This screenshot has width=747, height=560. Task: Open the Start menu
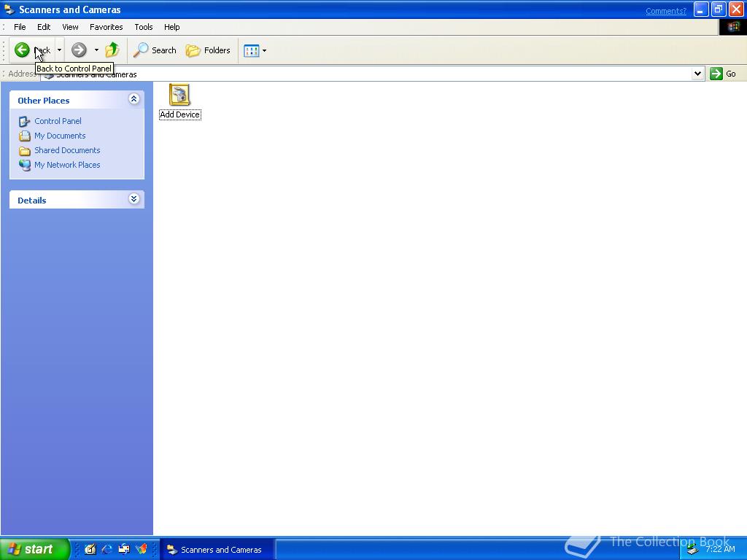(x=34, y=549)
